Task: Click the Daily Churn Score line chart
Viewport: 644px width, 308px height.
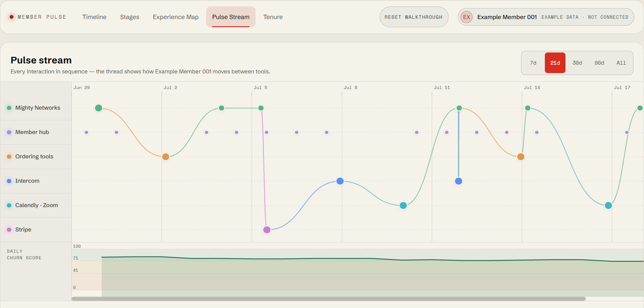Action: click(x=357, y=270)
